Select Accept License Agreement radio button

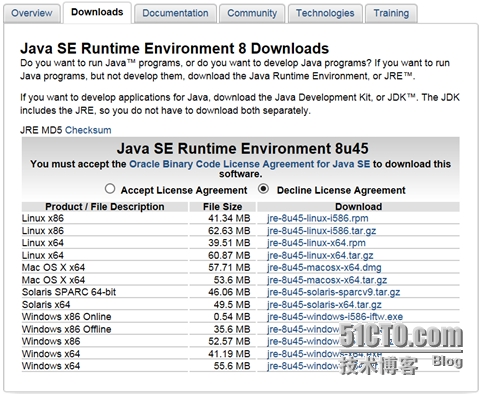pos(110,189)
